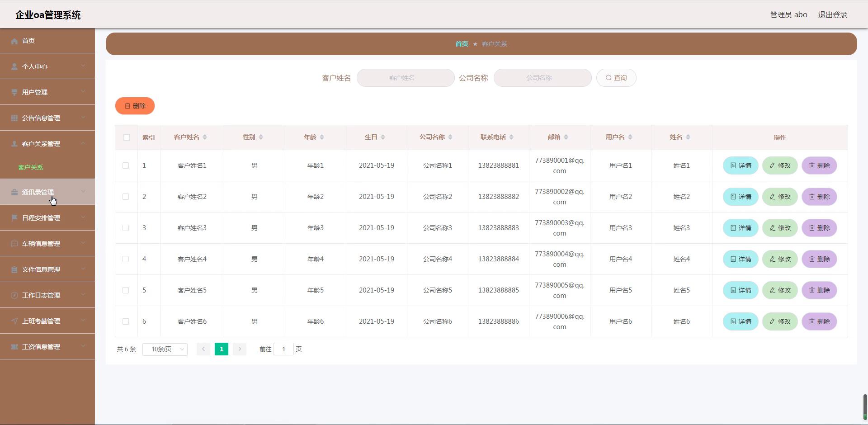
Task: Click the briefcase icon beside 通讯录管理
Action: 14,192
